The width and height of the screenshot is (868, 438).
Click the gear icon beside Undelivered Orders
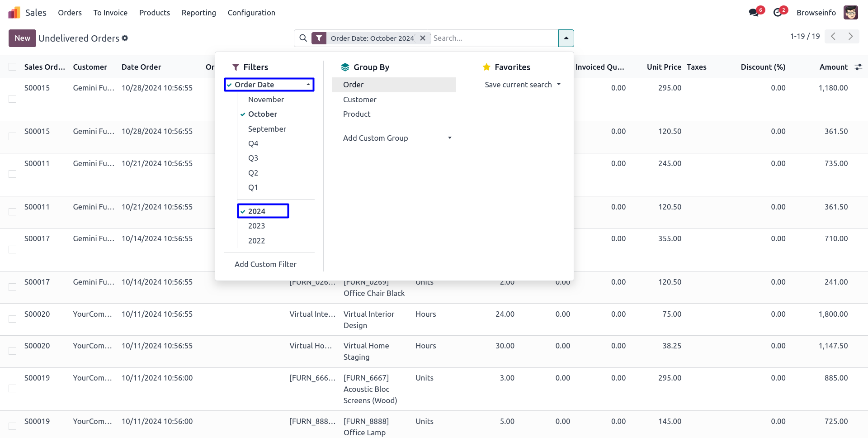click(x=125, y=38)
